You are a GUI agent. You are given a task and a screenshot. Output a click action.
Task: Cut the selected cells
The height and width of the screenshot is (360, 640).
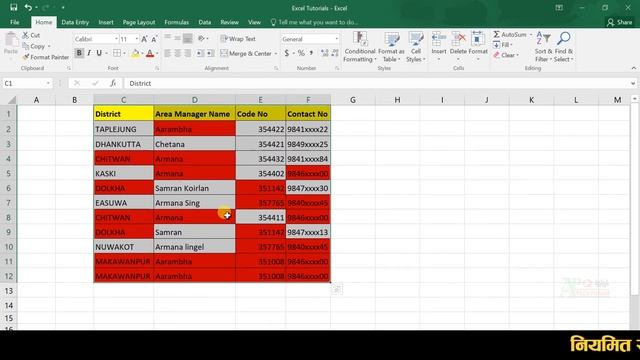coord(31,36)
